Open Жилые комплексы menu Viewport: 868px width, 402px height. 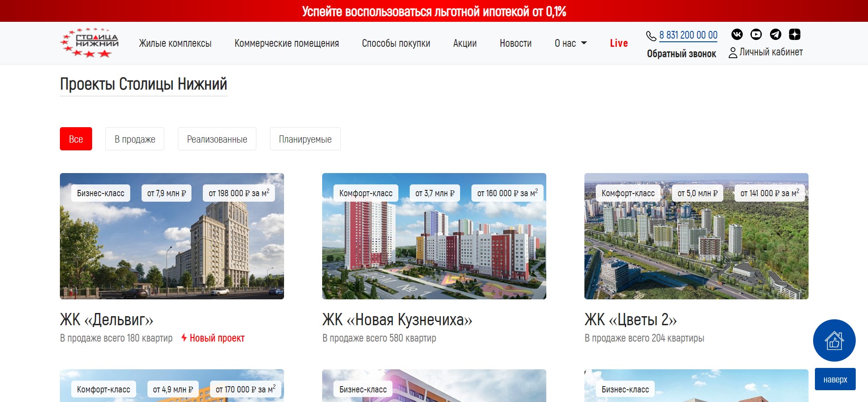click(x=175, y=43)
